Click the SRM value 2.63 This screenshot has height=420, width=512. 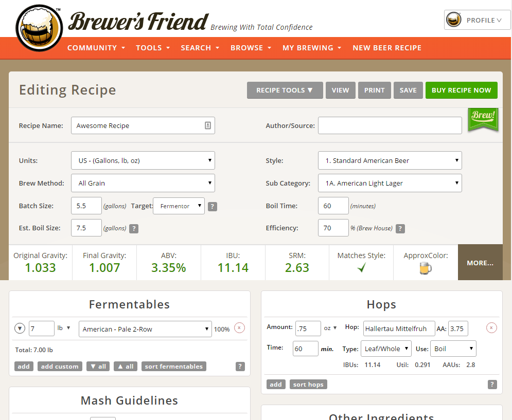point(297,268)
